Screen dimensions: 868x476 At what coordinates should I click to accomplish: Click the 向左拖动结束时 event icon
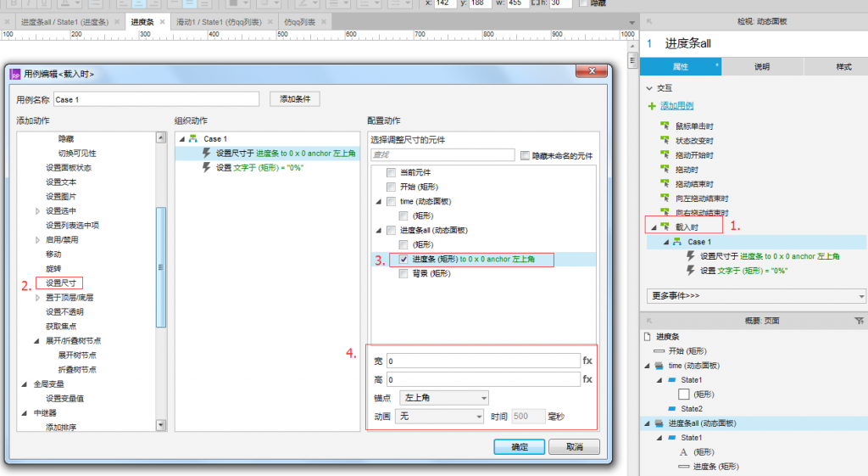[x=665, y=198]
